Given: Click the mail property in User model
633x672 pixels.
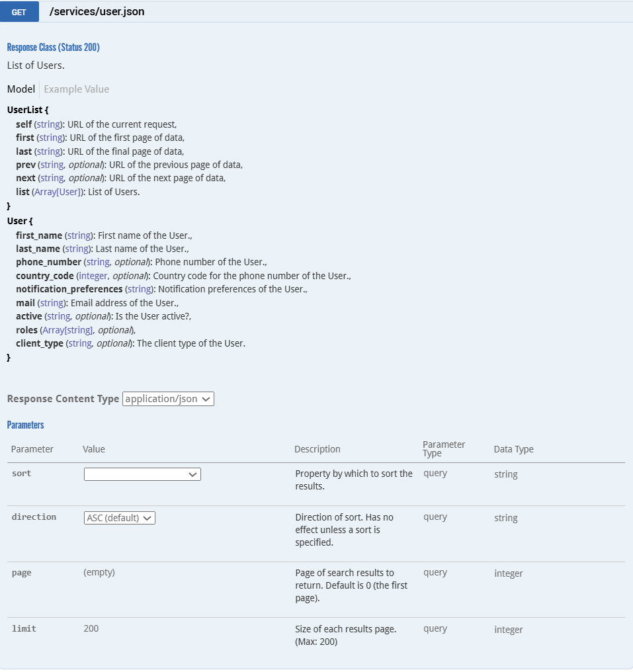Looking at the screenshot, I should [25, 303].
